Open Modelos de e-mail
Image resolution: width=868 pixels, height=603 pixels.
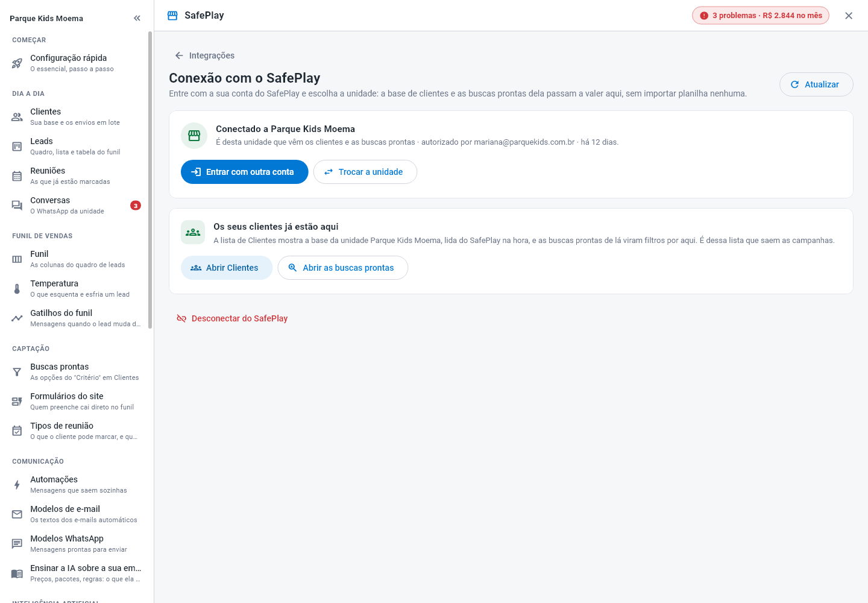click(x=76, y=514)
